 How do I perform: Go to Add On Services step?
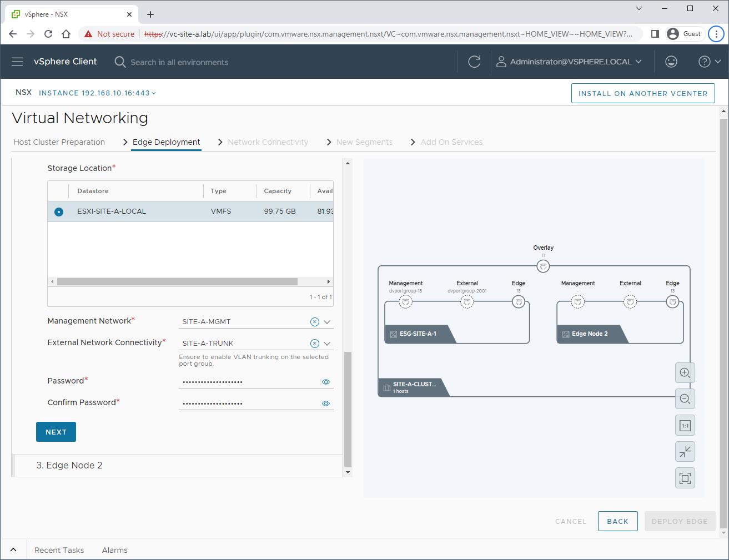[x=451, y=142]
